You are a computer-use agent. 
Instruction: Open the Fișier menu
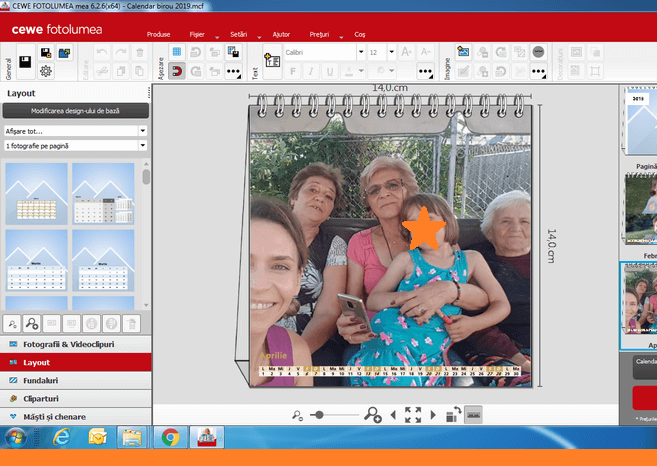197,34
